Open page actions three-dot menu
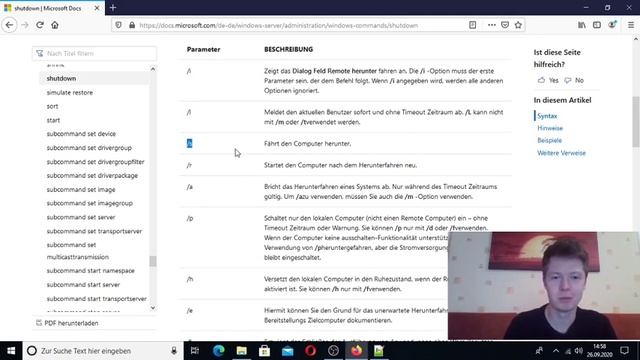 tap(491, 25)
